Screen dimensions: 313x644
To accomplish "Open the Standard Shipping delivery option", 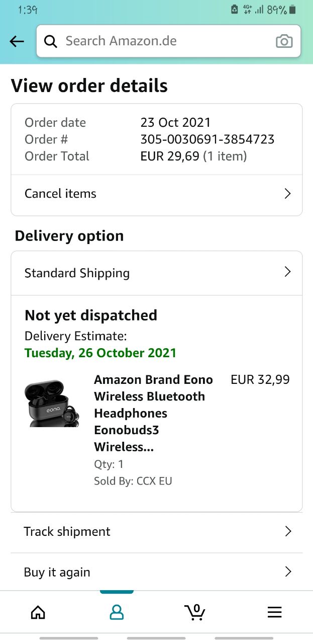I will pyautogui.click(x=77, y=273).
